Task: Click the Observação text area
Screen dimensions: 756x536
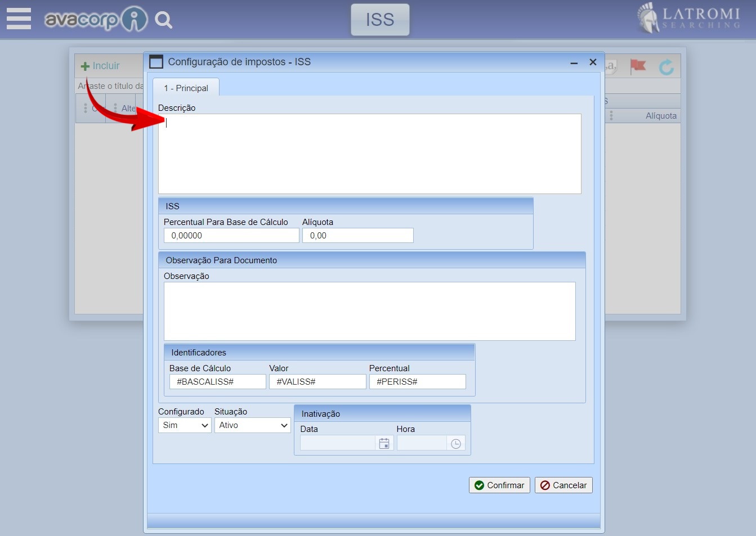Action: pyautogui.click(x=369, y=311)
